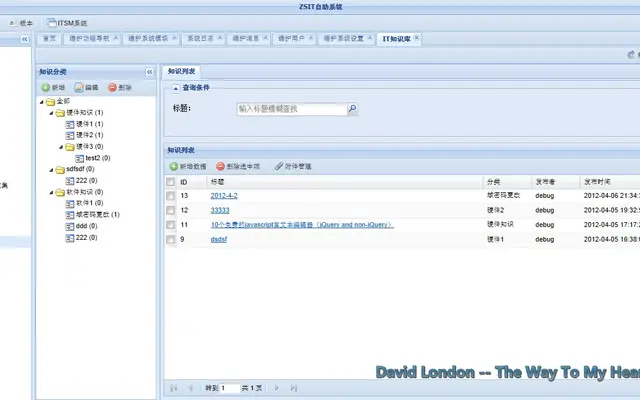Viewport: 640px width, 400px height.
Task: Click the debug publisher cell in row 13
Action: [544, 196]
